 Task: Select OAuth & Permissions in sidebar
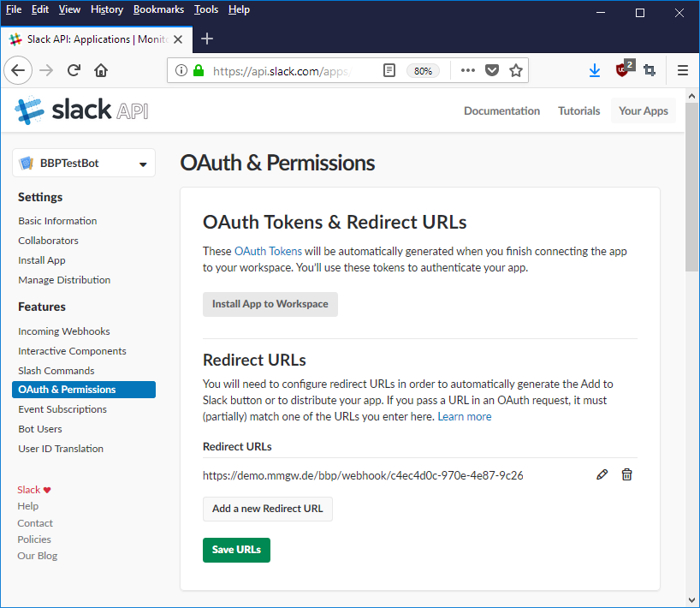[x=84, y=390]
